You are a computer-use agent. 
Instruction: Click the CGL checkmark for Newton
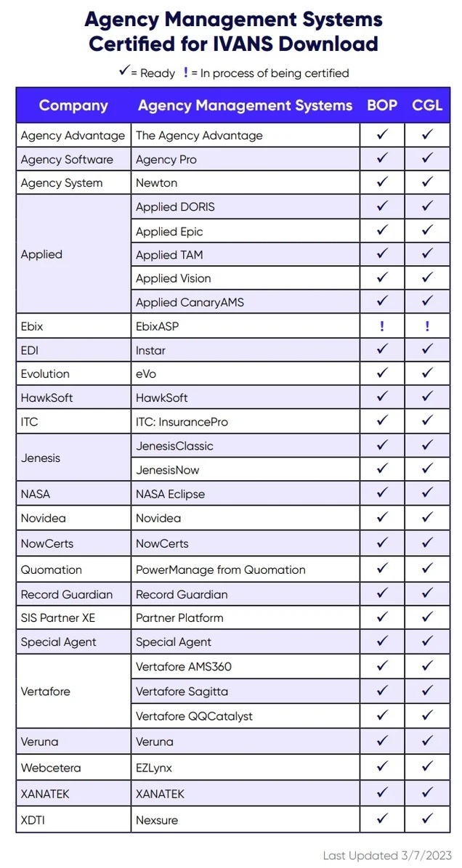(427, 182)
